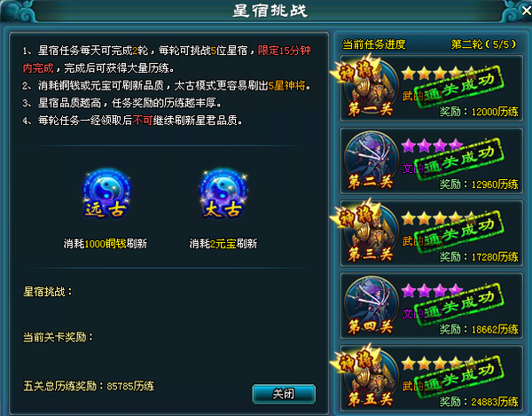Click 消耗2元宝刷新 text
Screen dimensions: 532x416
point(223,243)
